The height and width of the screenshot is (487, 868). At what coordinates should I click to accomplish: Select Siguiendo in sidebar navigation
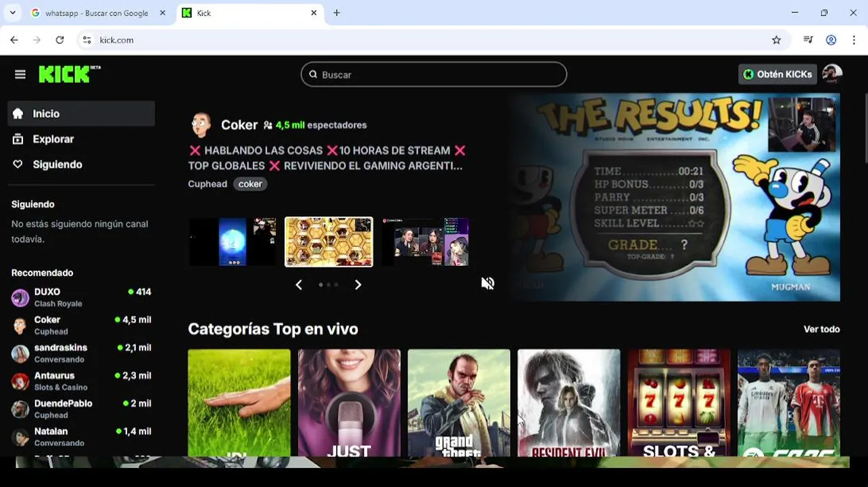(81, 164)
